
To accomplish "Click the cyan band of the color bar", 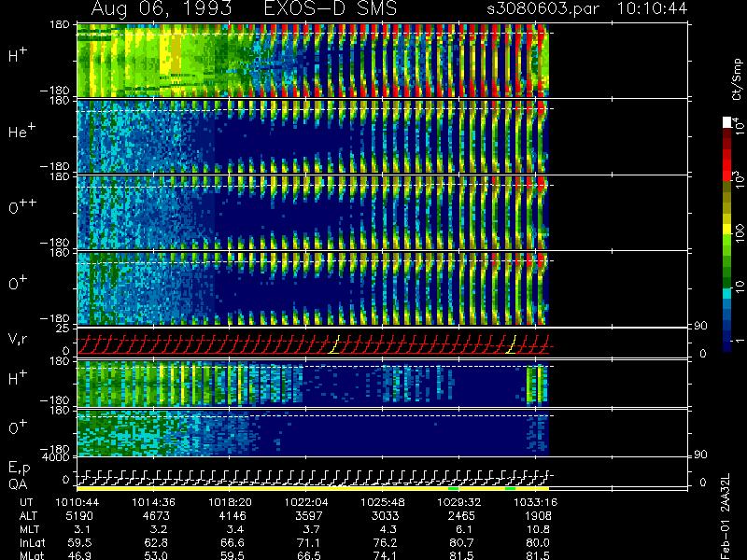I will coord(727,294).
